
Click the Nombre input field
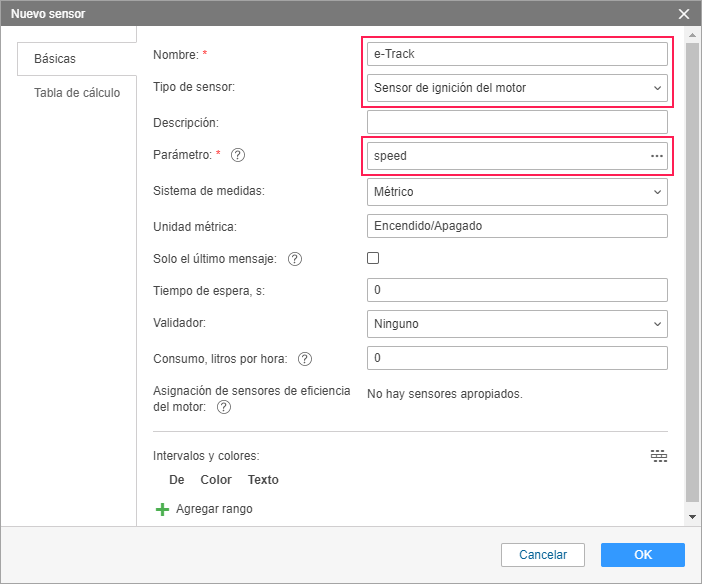(x=517, y=54)
